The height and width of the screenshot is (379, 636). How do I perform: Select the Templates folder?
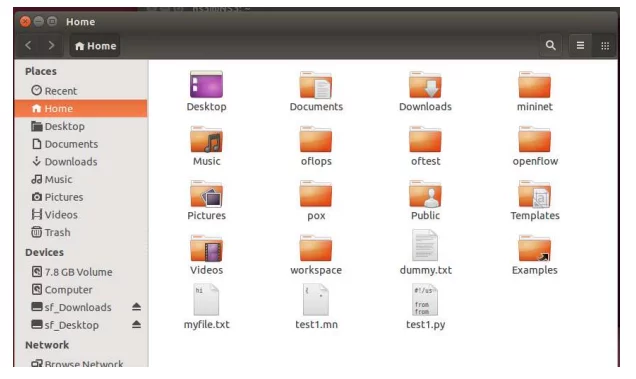pyautogui.click(x=535, y=194)
